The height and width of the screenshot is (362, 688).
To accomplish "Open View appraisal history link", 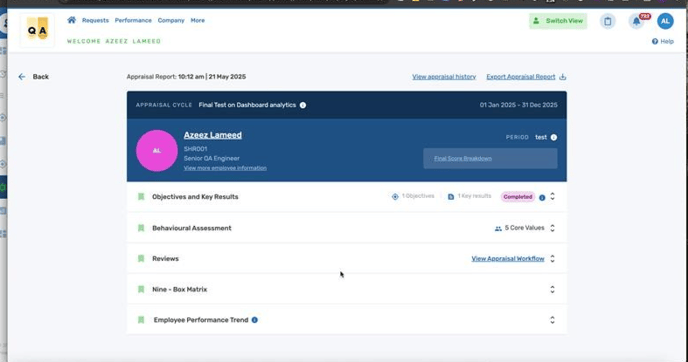I will (444, 77).
